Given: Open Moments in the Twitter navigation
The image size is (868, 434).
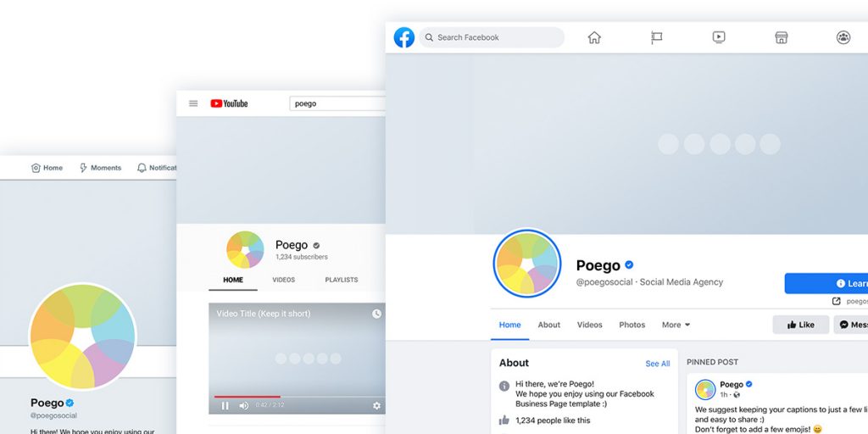Looking at the screenshot, I should (x=100, y=168).
